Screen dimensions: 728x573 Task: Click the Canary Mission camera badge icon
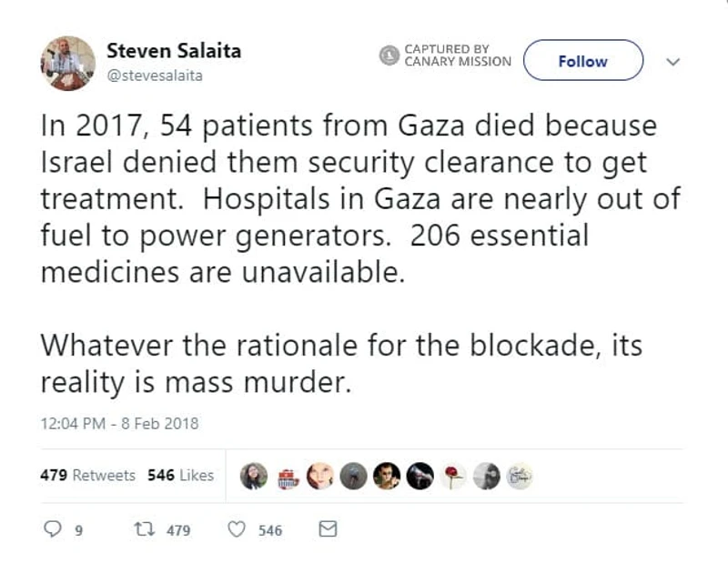(x=387, y=56)
